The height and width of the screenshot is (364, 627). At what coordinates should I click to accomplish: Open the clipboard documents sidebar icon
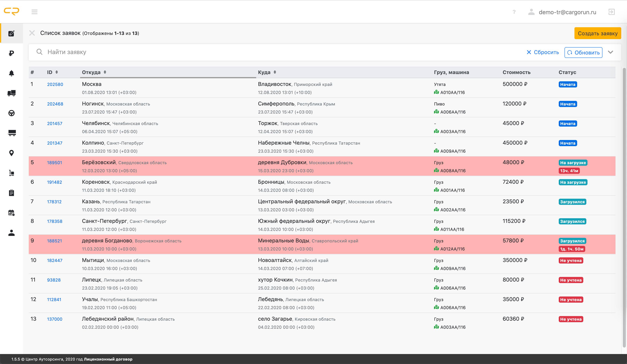12,193
